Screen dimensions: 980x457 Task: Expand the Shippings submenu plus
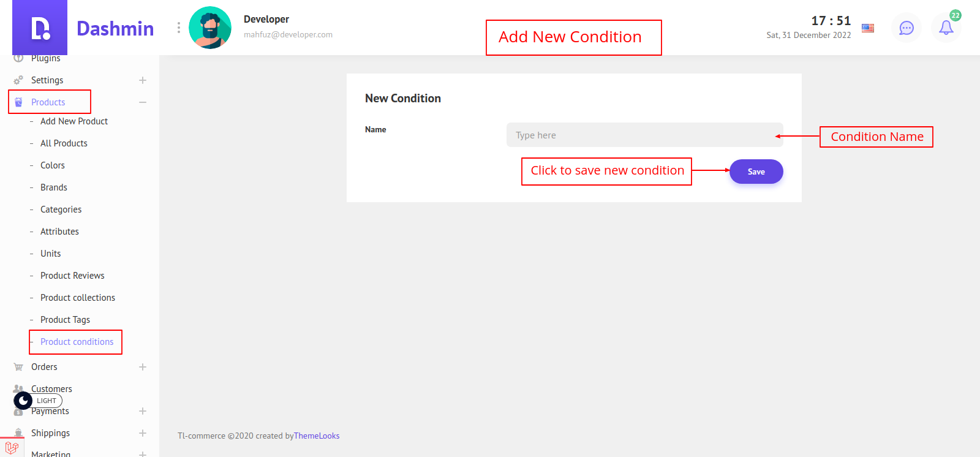pos(143,433)
